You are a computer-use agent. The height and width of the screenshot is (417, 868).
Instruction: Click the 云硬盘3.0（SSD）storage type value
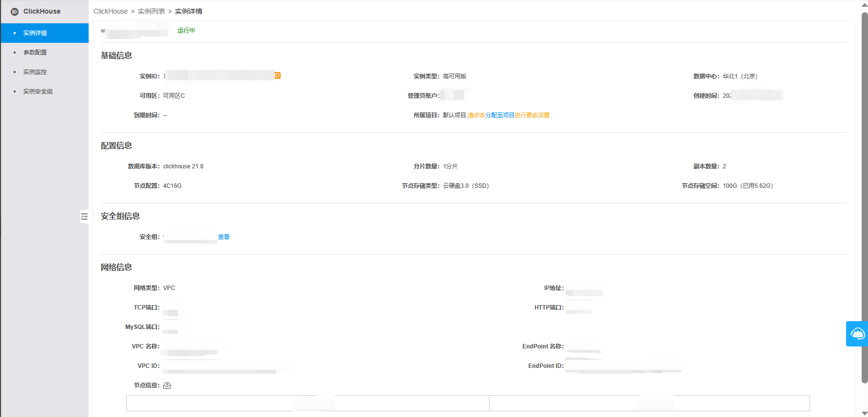coord(466,186)
